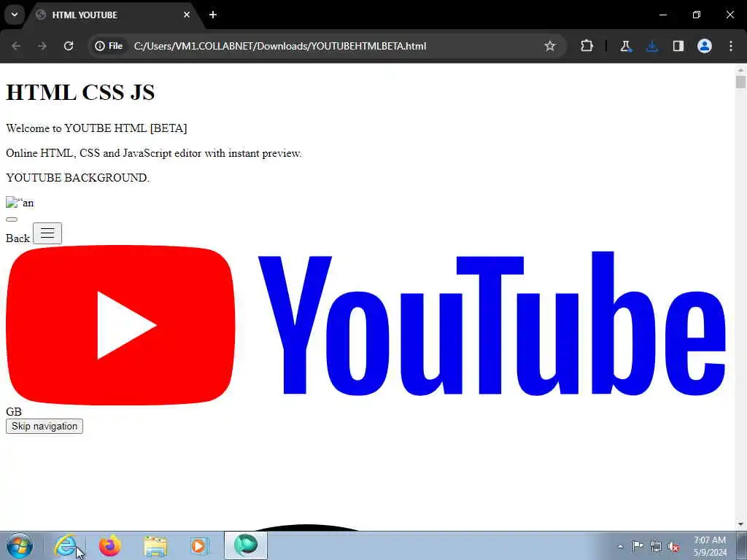
Task: Bookmark this page with the star icon
Action: click(x=550, y=46)
